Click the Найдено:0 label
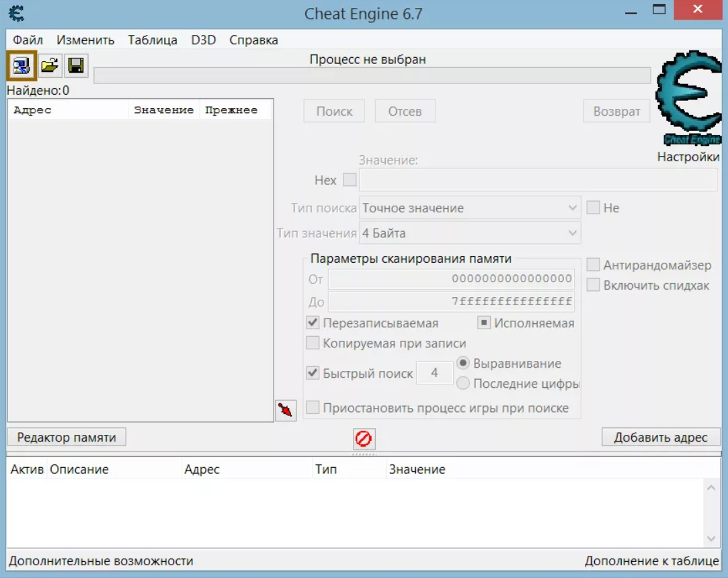This screenshot has height=578, width=728. [x=38, y=91]
